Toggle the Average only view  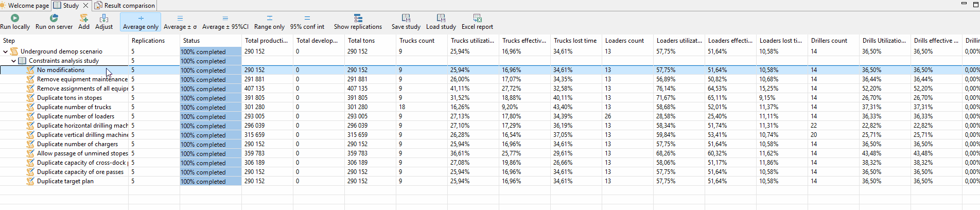tap(141, 22)
